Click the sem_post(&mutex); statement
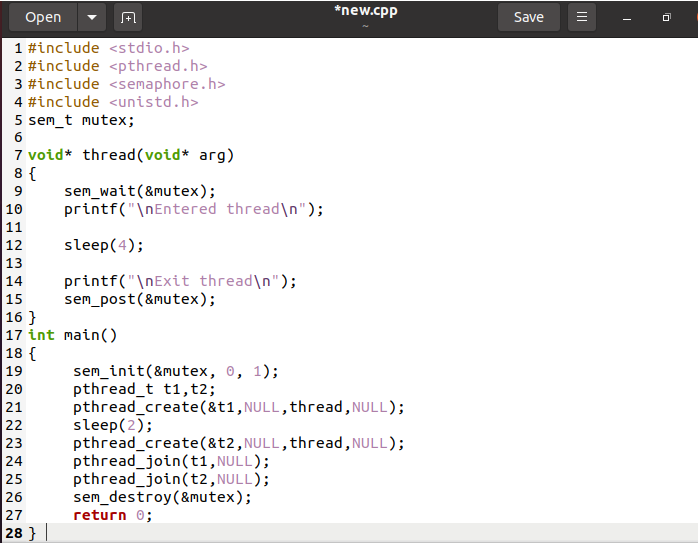The image size is (698, 543). (139, 299)
